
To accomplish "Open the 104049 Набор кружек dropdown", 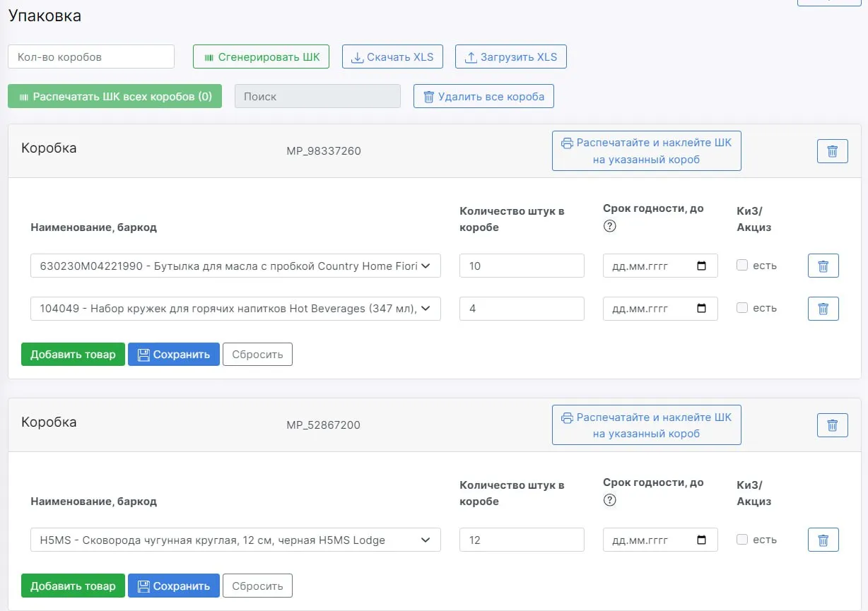I will click(x=235, y=309).
